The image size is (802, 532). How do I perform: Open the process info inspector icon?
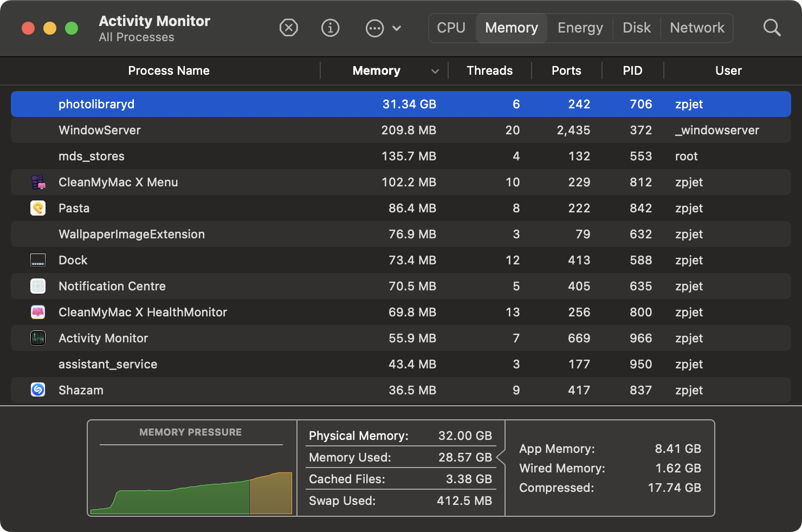point(330,28)
